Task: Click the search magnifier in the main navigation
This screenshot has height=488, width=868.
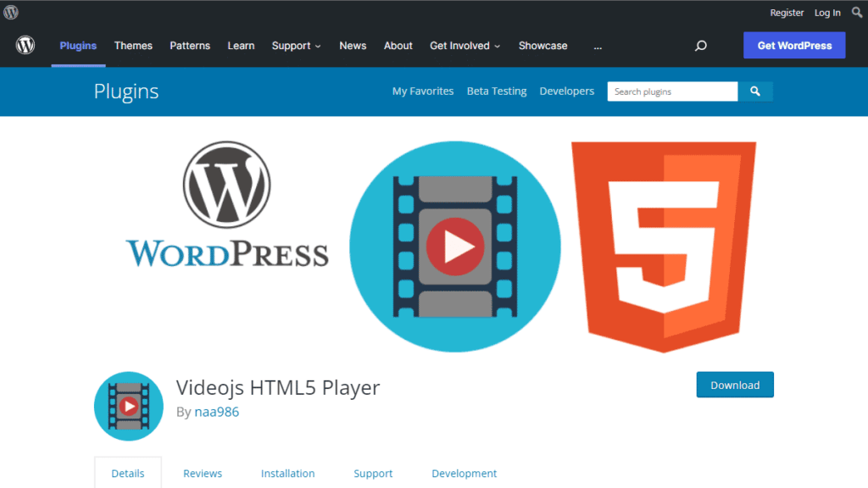Action: pyautogui.click(x=700, y=45)
